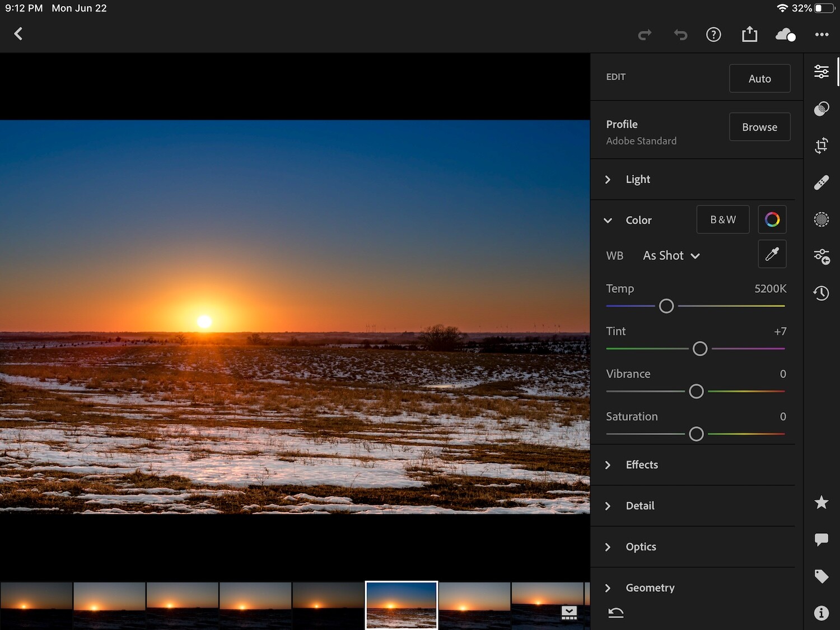Activate the white balance eyedropper
The width and height of the screenshot is (840, 630).
pyautogui.click(x=772, y=254)
